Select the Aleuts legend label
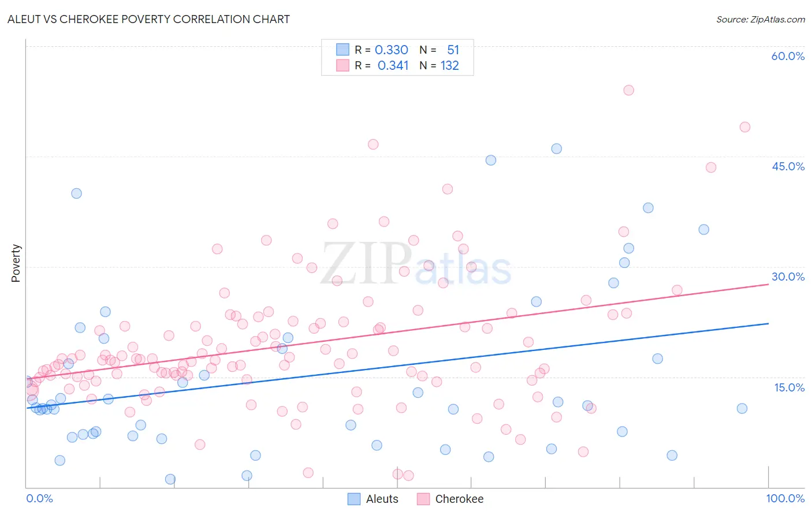The image size is (812, 515). (382, 499)
